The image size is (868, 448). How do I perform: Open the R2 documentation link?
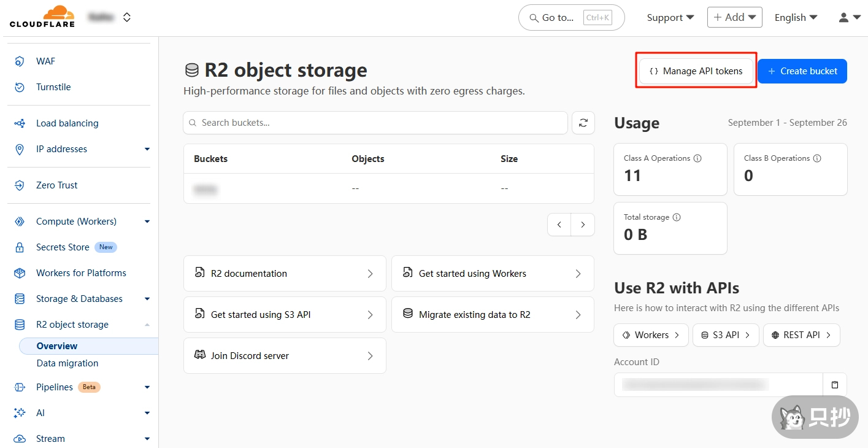click(x=285, y=274)
